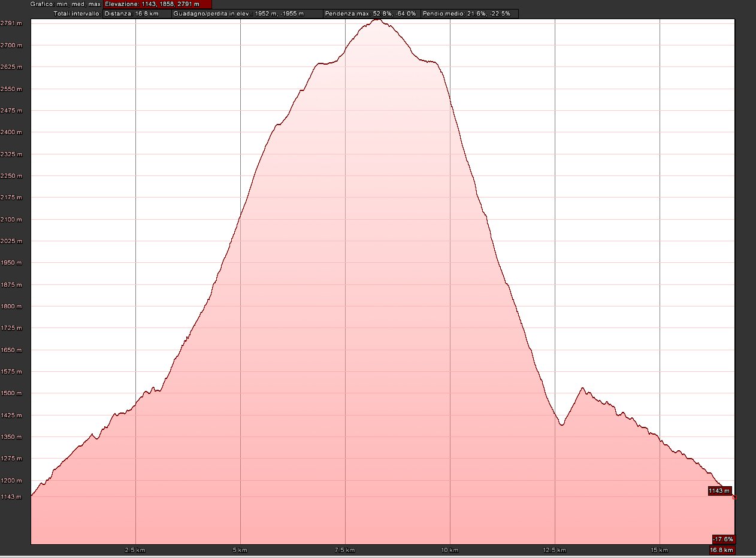
Task: Click the 2791 m peak of the profile
Action: [x=377, y=20]
